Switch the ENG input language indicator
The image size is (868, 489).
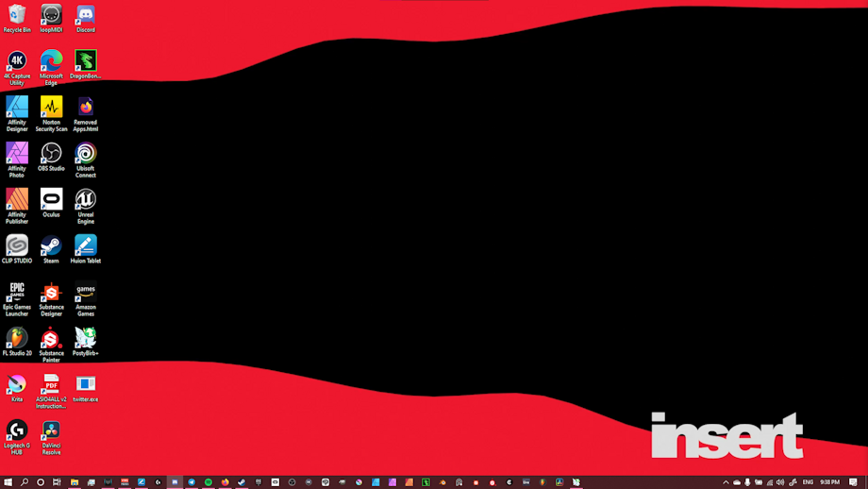tap(808, 482)
